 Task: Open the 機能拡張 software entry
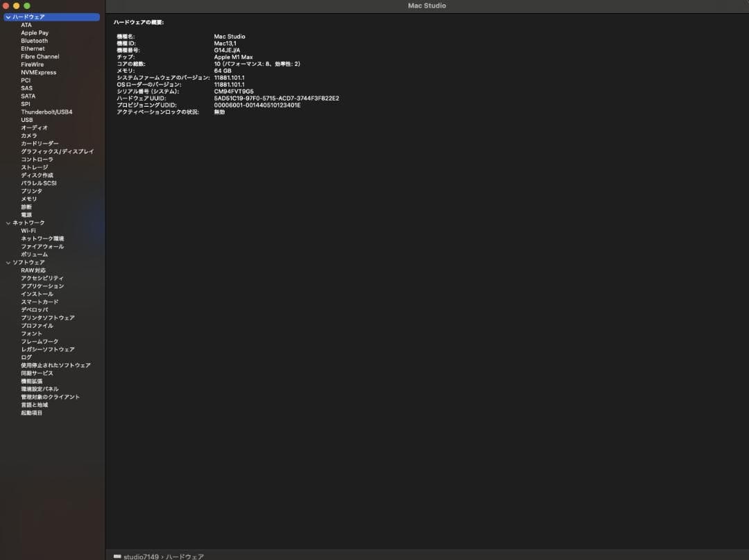(x=31, y=381)
